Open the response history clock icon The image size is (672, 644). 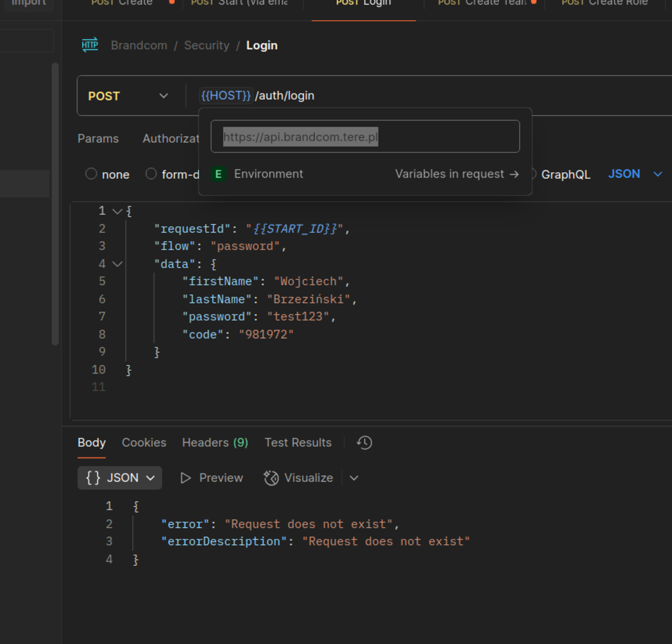364,442
